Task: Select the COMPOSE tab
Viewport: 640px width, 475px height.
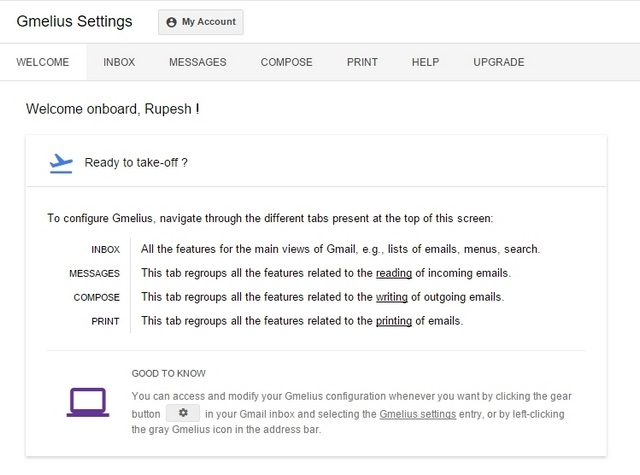Action: point(287,62)
